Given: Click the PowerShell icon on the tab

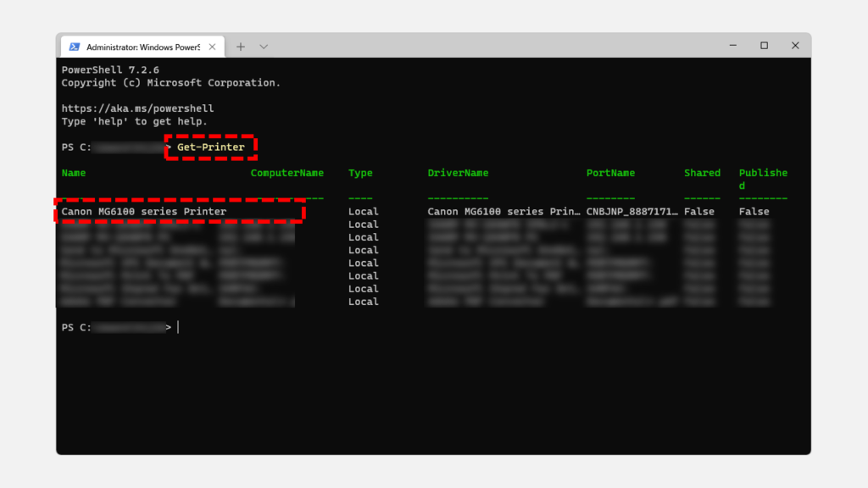Looking at the screenshot, I should [x=75, y=47].
